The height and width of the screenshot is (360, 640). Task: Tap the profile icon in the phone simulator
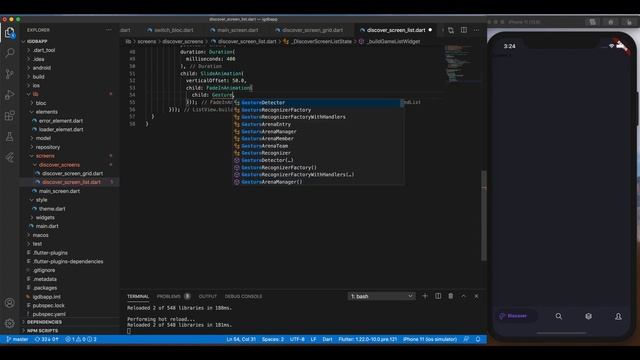pyautogui.click(x=618, y=316)
